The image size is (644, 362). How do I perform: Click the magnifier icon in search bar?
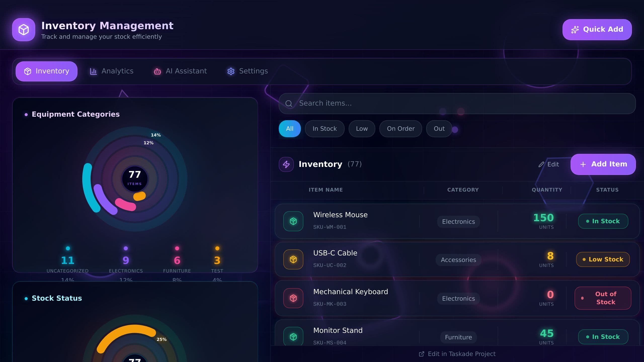289,103
